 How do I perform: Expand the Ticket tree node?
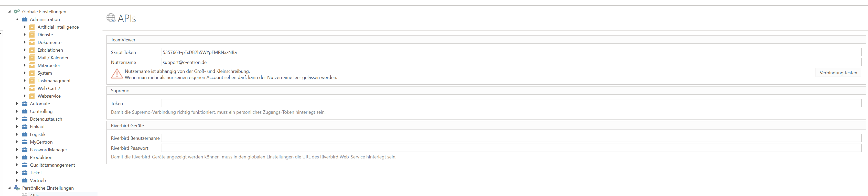tap(17, 173)
